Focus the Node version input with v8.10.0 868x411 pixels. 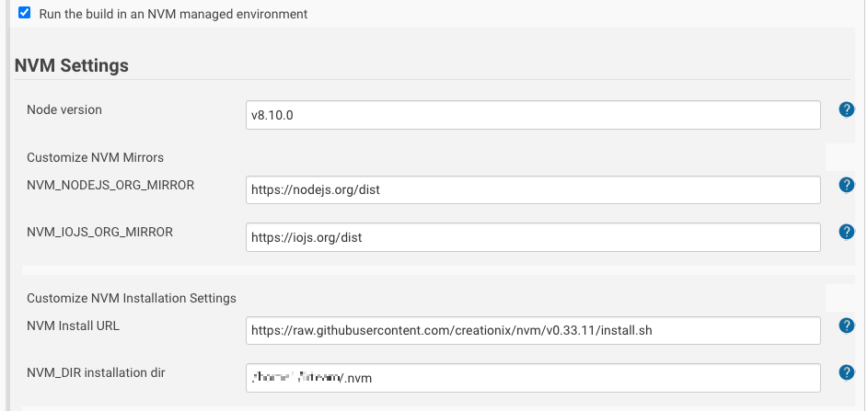[x=532, y=115]
